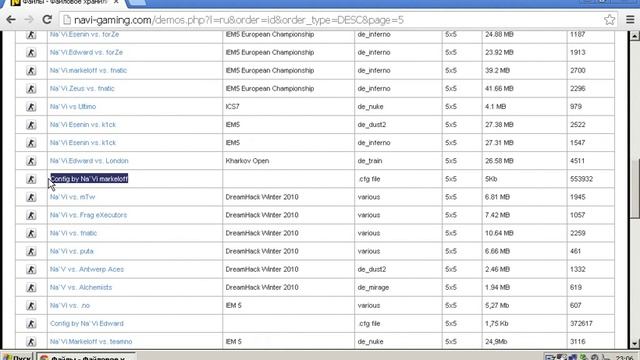Open the Na'V vs. Alchemists link

pyautogui.click(x=81, y=287)
